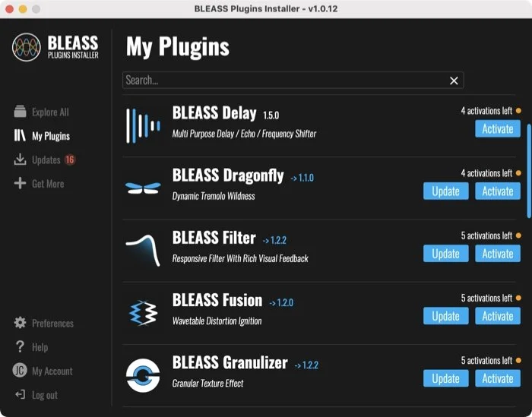The image size is (532, 417).
Task: Click the Updates download arrow icon
Action: coord(20,160)
